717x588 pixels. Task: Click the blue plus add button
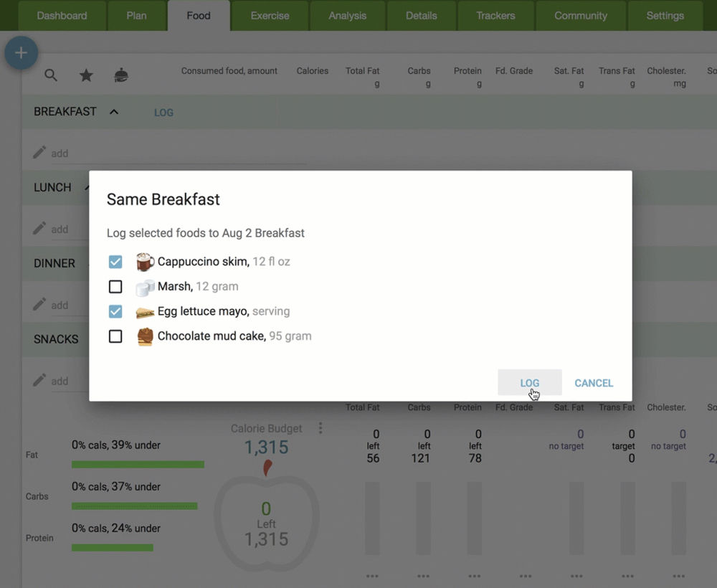21,53
